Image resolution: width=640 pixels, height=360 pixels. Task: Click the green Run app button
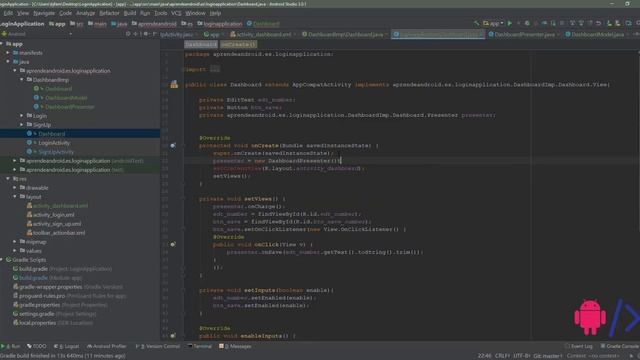[510, 24]
